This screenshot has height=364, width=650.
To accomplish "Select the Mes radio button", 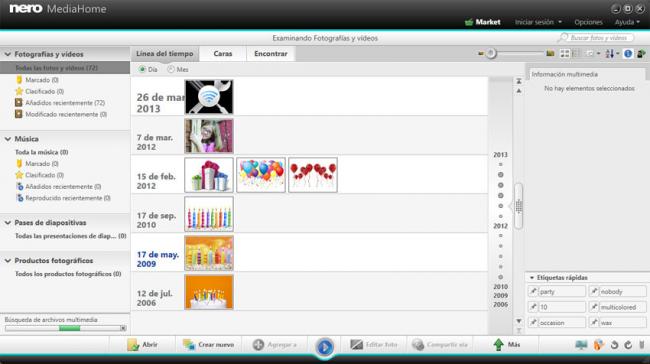I will coord(171,69).
